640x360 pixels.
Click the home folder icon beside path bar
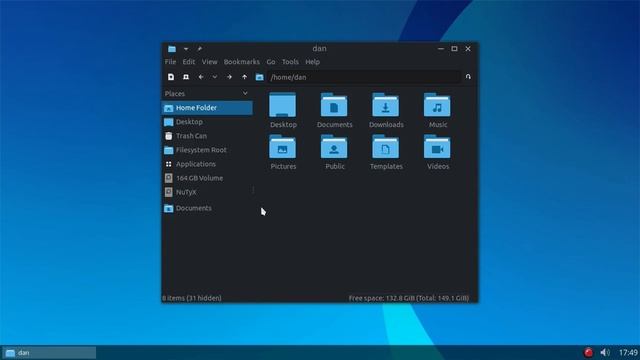point(260,77)
